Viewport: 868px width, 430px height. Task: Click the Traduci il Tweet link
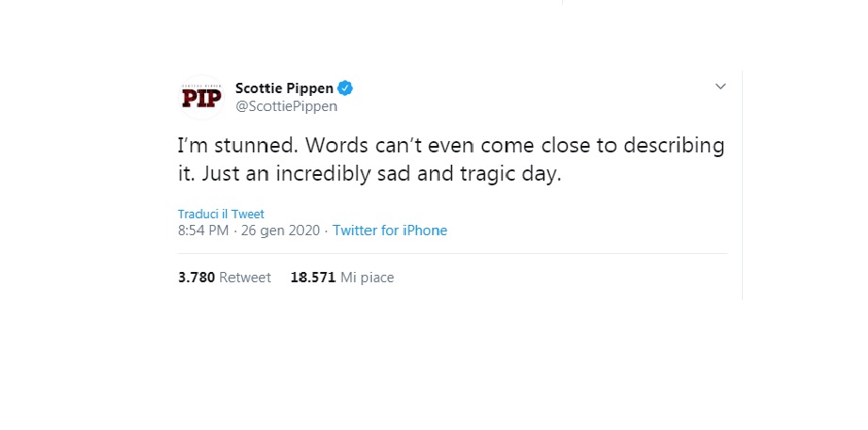(x=221, y=215)
